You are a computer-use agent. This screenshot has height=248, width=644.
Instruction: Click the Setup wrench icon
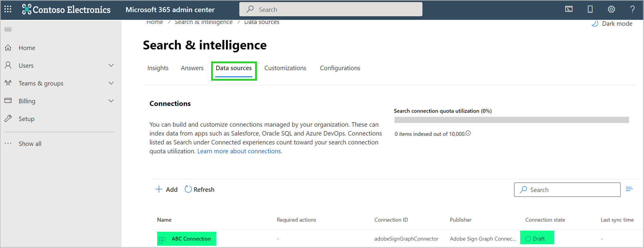8,118
